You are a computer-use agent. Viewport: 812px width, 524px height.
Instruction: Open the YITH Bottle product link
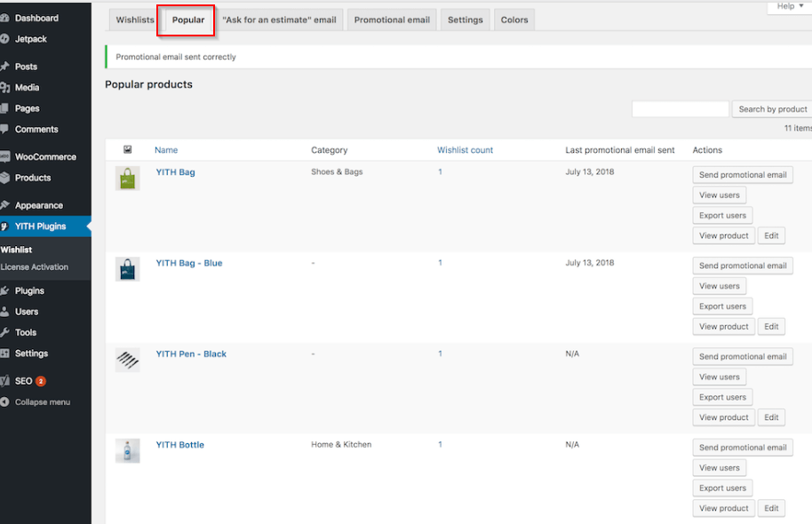pyautogui.click(x=180, y=445)
